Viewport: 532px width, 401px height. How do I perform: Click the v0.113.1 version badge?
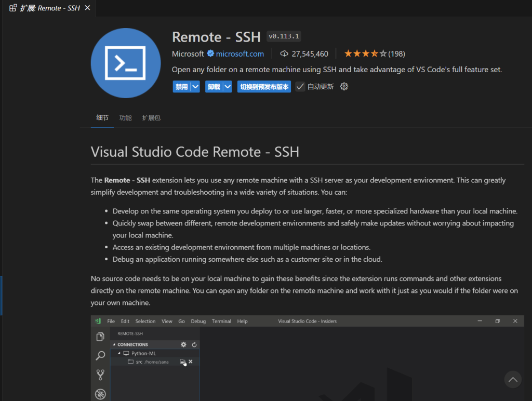[x=284, y=36]
